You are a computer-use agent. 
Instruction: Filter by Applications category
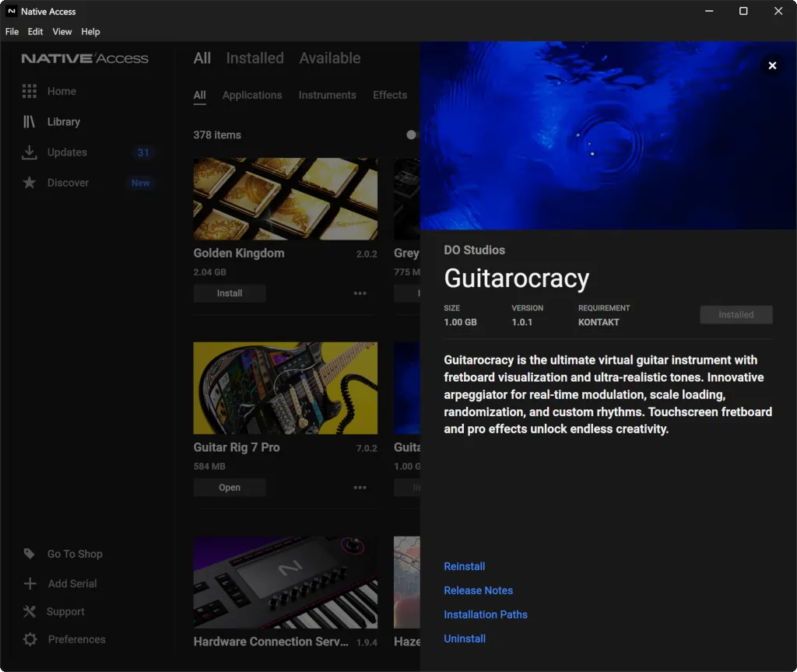pyautogui.click(x=252, y=95)
